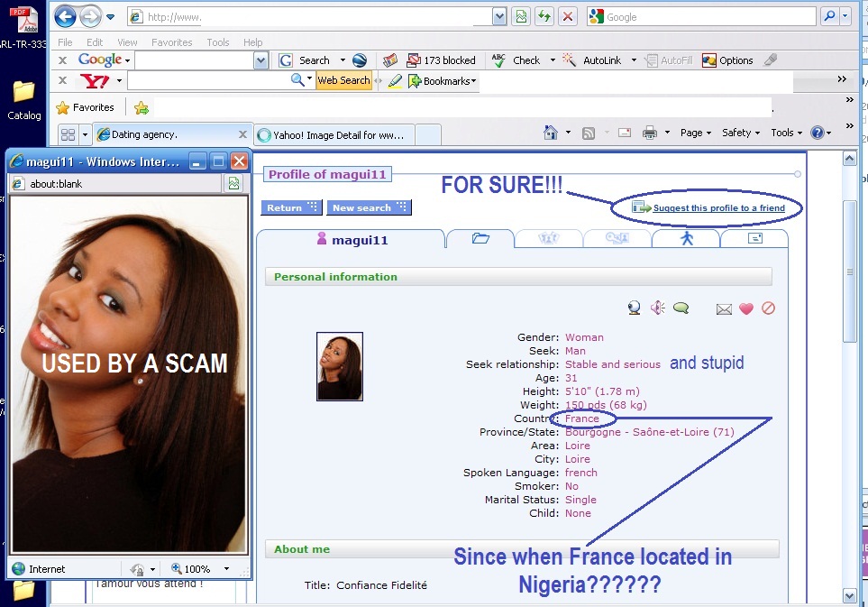Click the page scrollbar up arrow
Viewport: 868px width, 607px height.
(x=850, y=159)
